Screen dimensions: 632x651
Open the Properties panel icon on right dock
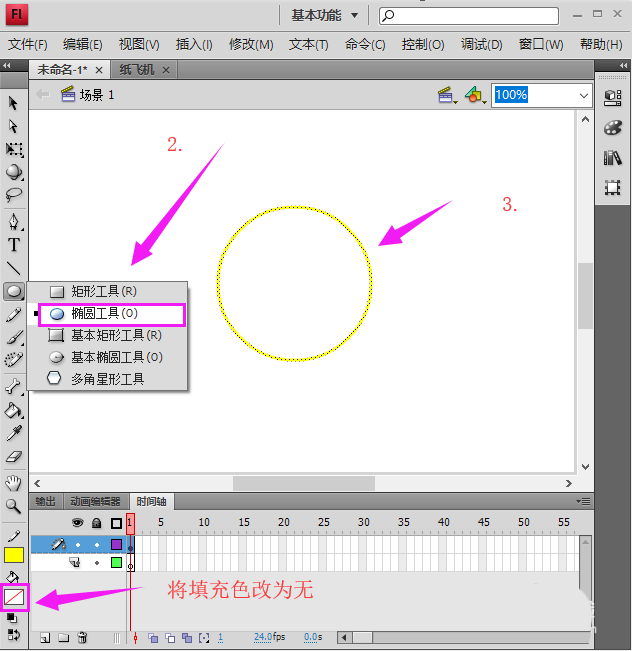(612, 98)
